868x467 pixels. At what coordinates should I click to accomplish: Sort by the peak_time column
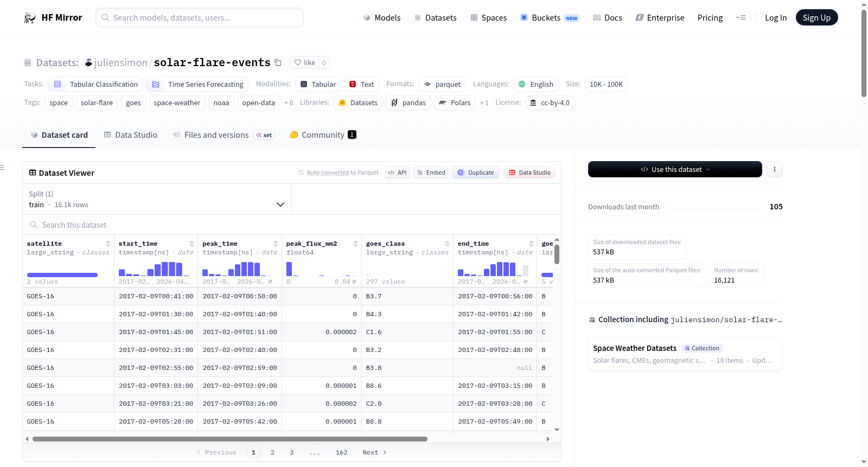(x=276, y=244)
